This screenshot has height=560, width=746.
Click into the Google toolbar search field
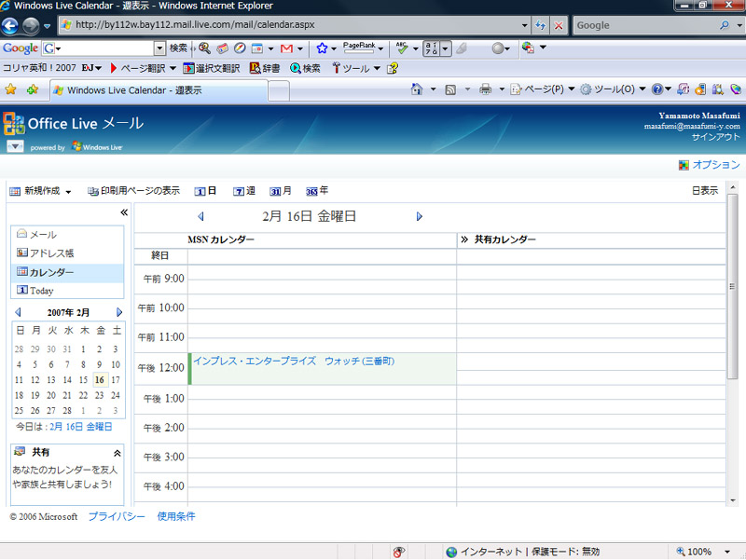[x=106, y=48]
